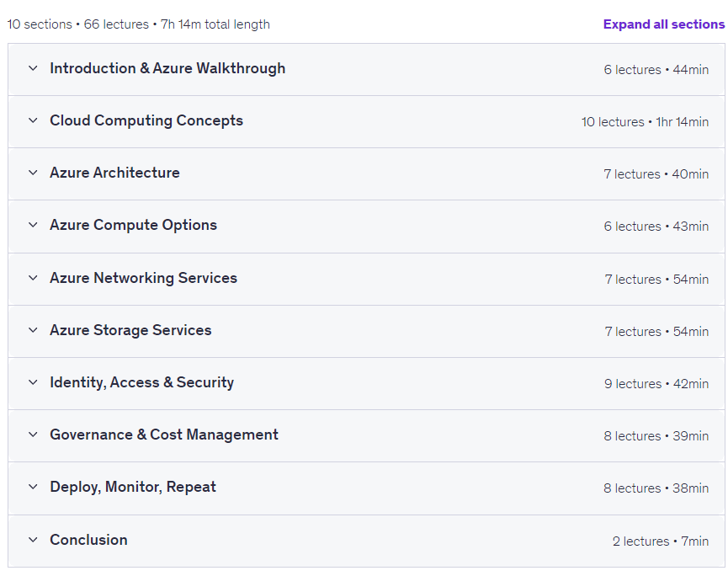Click the chevron beside Azure Compute Options
728x576 pixels.
click(x=33, y=225)
